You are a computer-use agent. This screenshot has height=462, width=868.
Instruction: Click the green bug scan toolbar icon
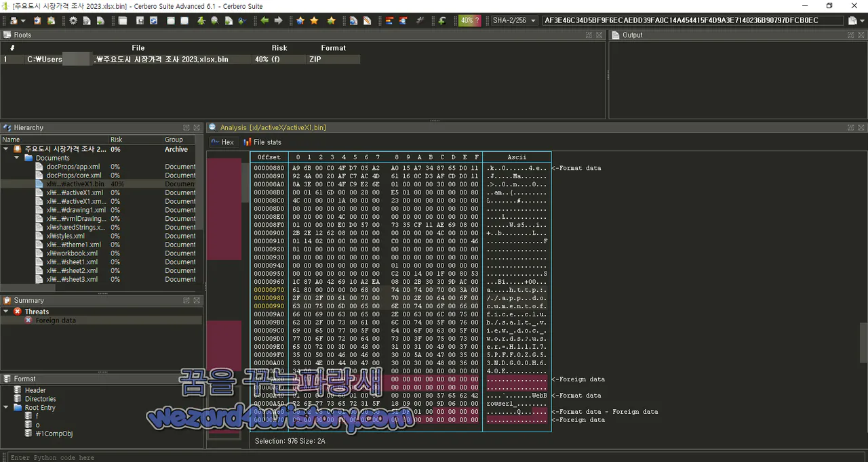pos(201,20)
